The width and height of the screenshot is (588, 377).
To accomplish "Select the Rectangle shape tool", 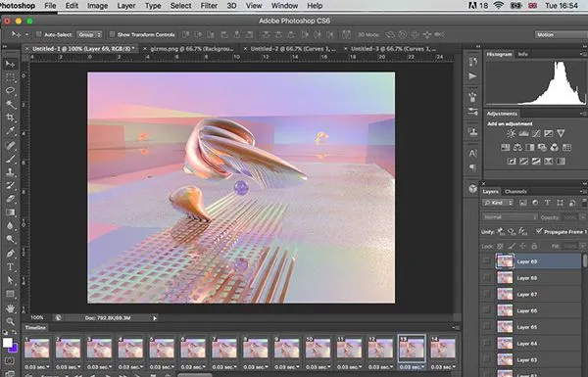I will coord(10,294).
